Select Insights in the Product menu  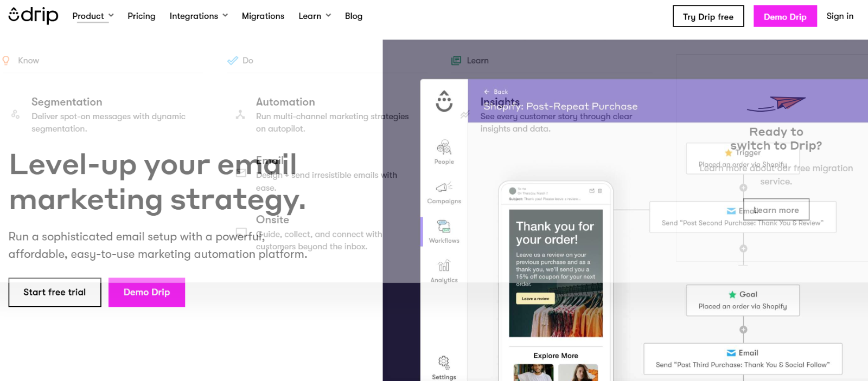(500, 102)
